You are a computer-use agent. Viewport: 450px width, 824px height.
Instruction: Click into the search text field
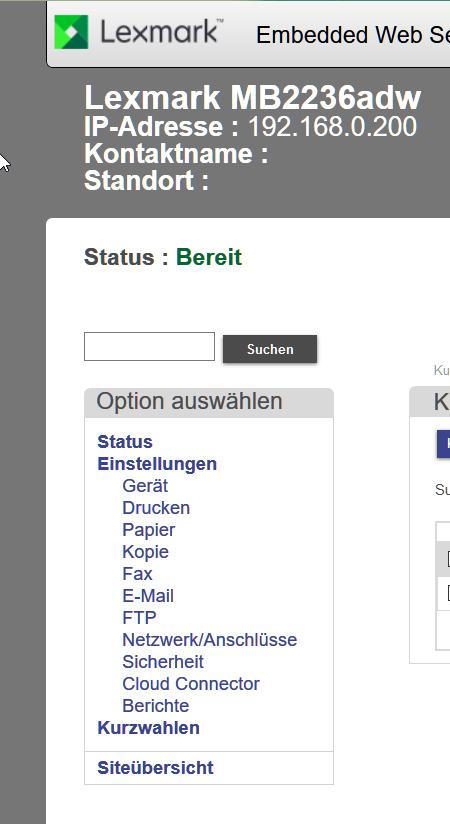point(149,346)
